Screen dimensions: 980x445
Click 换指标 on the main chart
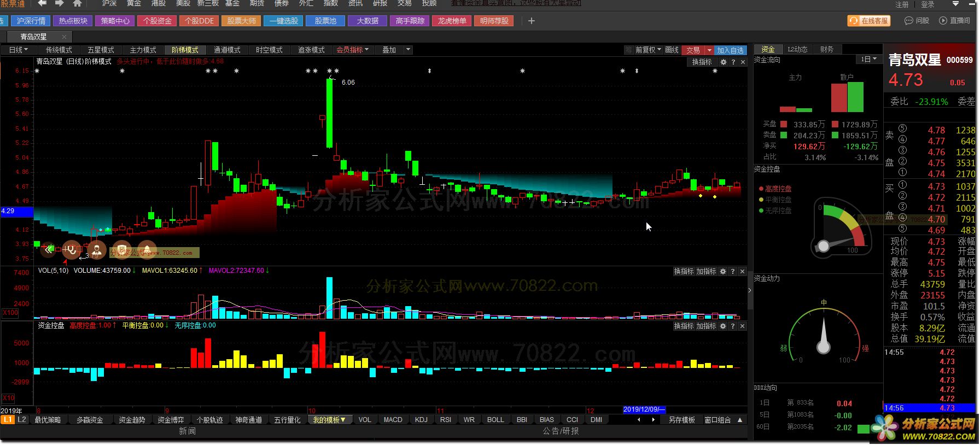tap(702, 62)
